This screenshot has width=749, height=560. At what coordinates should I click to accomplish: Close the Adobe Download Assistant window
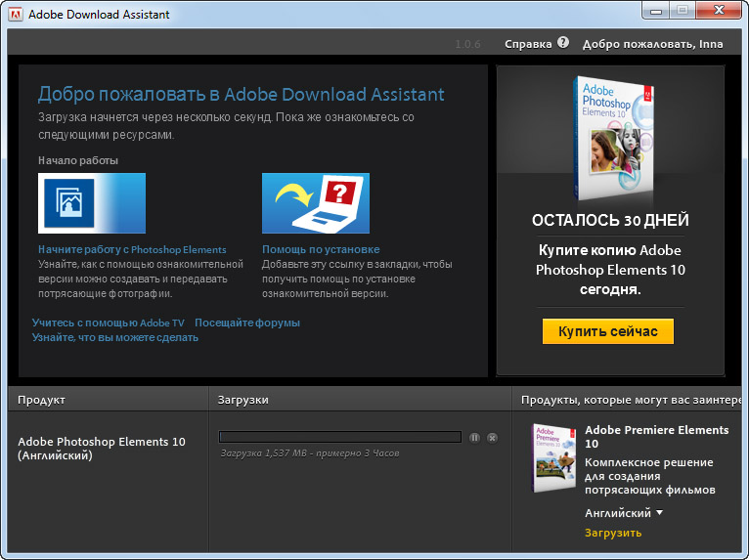click(719, 10)
